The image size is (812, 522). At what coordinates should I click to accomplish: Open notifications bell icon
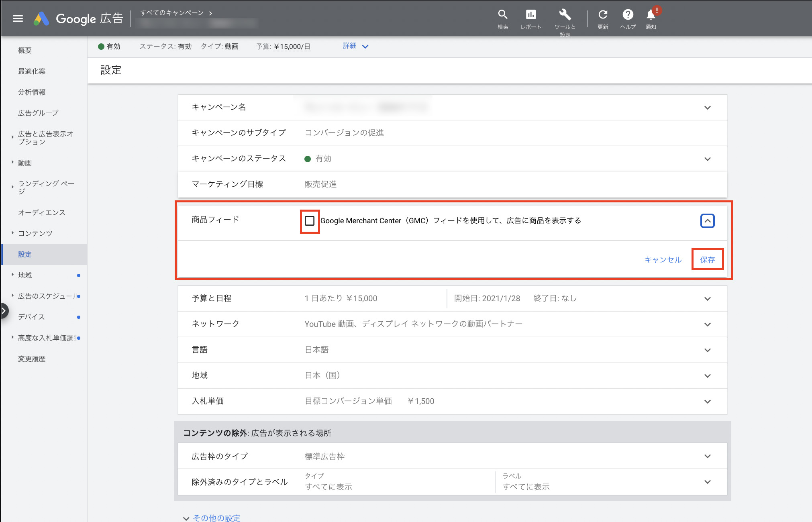point(651,15)
